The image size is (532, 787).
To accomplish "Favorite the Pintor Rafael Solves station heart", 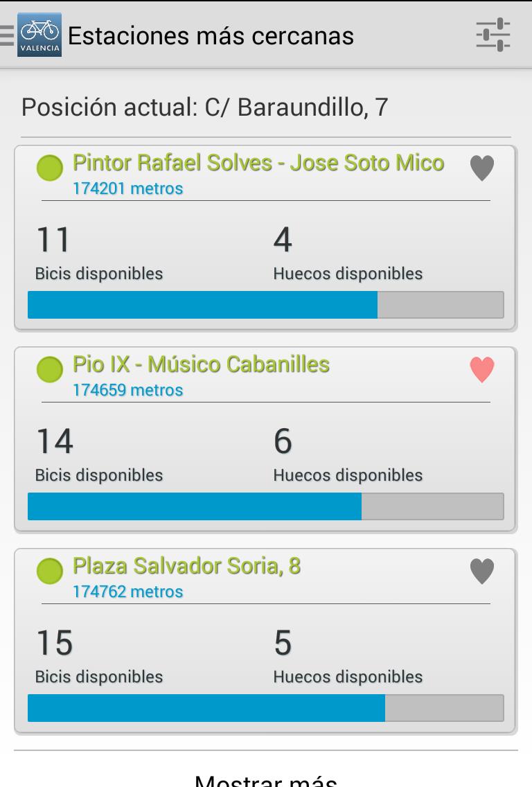I will pyautogui.click(x=482, y=168).
